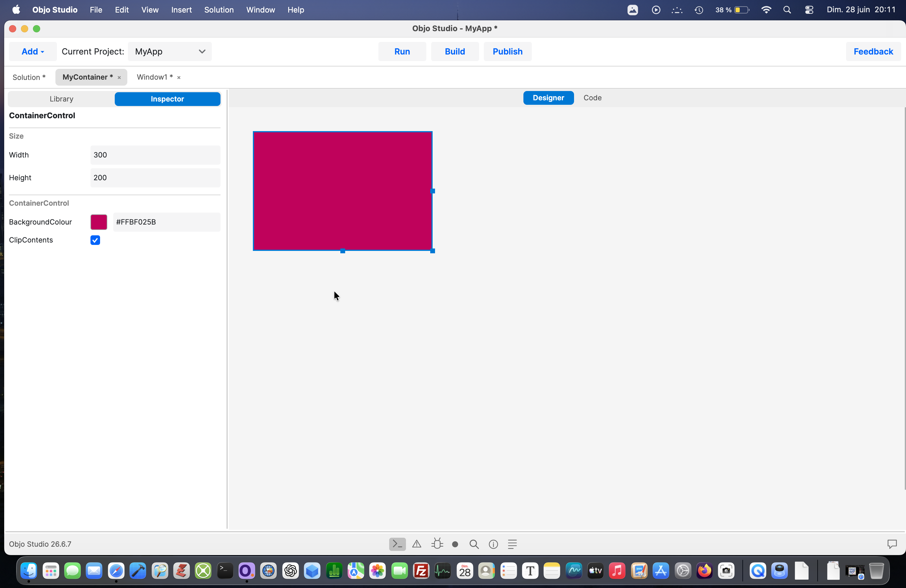Launch FileZilla from the Dock

pyautogui.click(x=422, y=571)
